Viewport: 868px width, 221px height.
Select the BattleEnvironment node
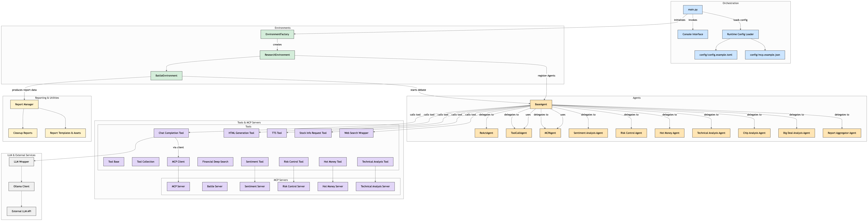(x=166, y=76)
